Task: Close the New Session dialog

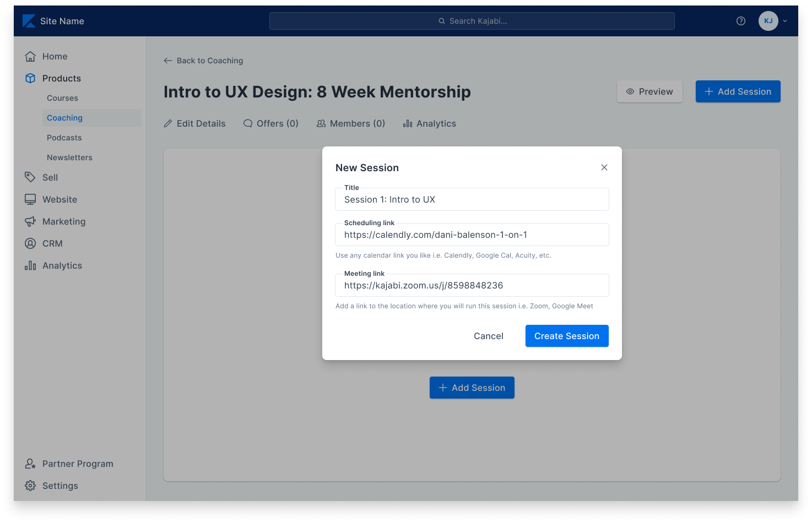Action: tap(604, 167)
